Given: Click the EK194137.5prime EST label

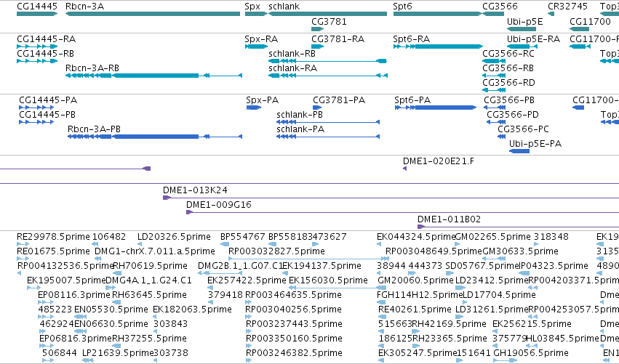Looking at the screenshot, I should 322,266.
